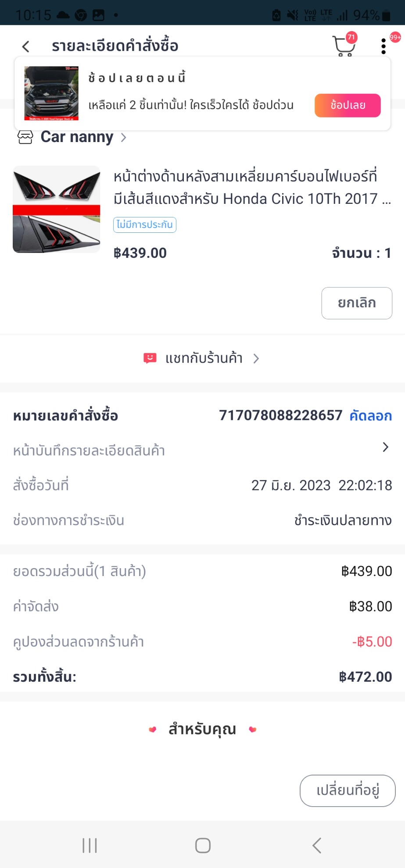405x868 pixels.
Task: Tap the promo banner car hood thumbnail
Action: (51, 93)
